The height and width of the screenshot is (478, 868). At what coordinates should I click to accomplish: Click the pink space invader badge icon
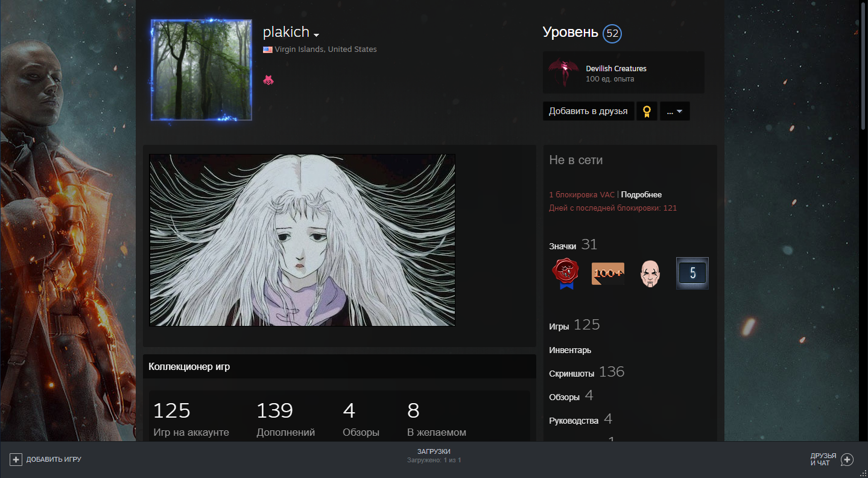[x=268, y=80]
